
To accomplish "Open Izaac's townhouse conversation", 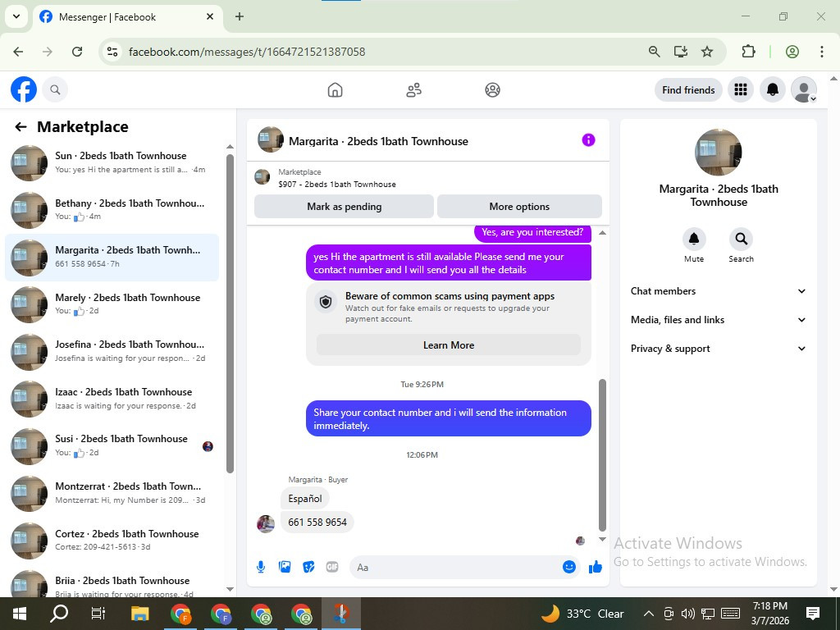I will coord(112,398).
